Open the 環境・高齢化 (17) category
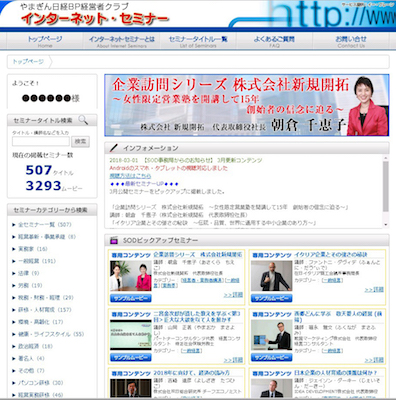The image size is (396, 400). [40, 322]
